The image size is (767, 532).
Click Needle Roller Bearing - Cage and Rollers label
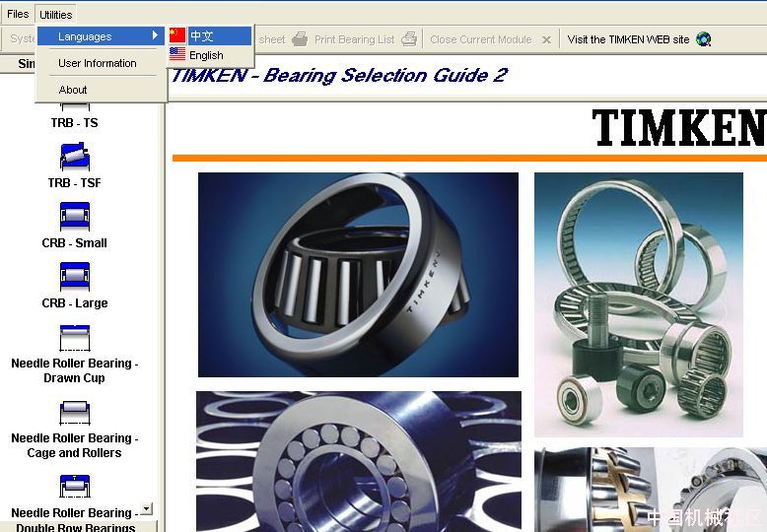(x=74, y=445)
